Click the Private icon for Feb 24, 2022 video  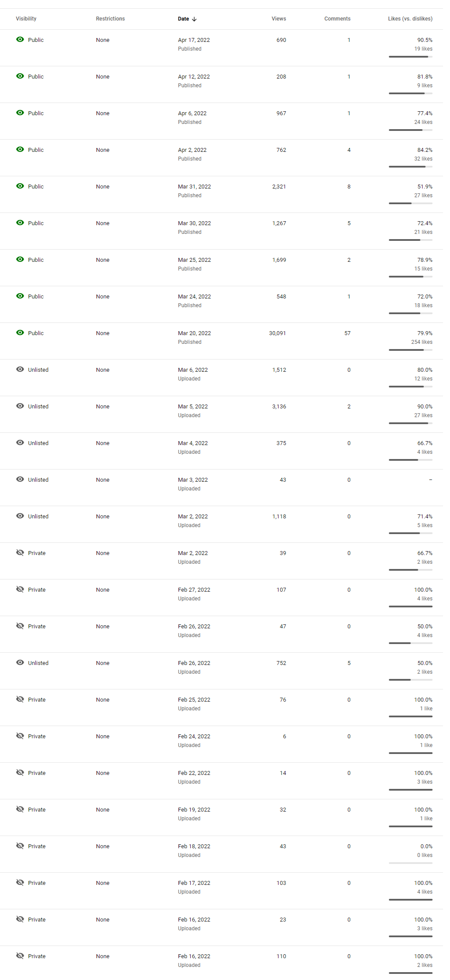pyautogui.click(x=20, y=736)
